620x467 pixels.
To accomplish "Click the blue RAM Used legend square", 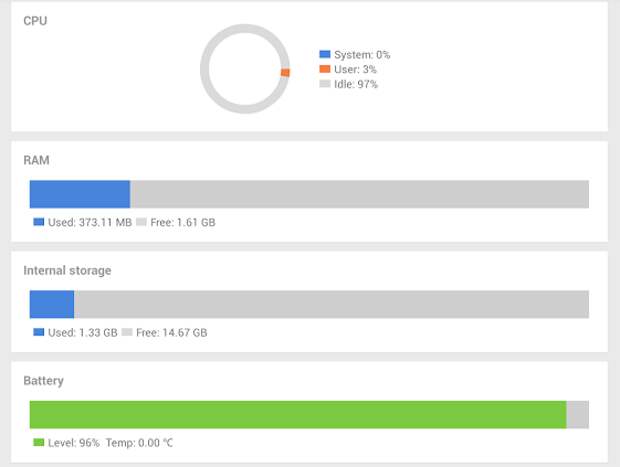I will (x=39, y=222).
